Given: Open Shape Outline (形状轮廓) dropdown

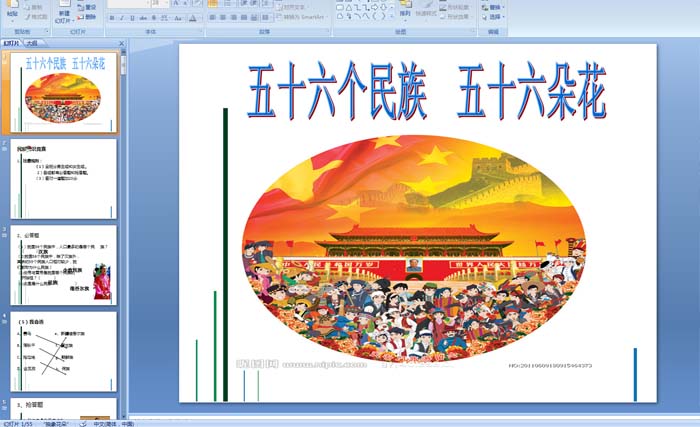Looking at the screenshot, I should click(x=454, y=8).
